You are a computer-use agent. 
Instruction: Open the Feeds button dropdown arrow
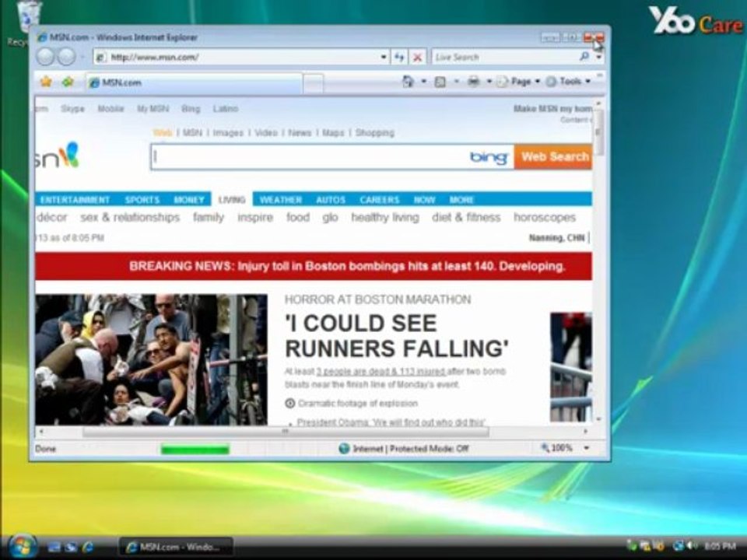[x=456, y=82]
